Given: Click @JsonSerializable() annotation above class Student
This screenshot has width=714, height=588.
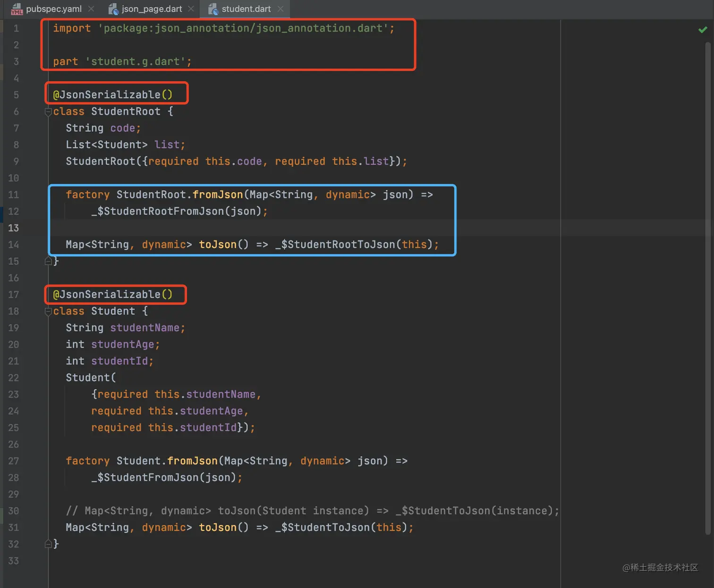Looking at the screenshot, I should pos(113,295).
